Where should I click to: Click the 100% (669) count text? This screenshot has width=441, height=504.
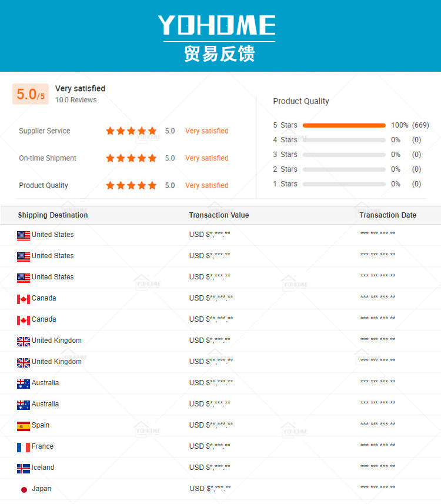(x=410, y=125)
